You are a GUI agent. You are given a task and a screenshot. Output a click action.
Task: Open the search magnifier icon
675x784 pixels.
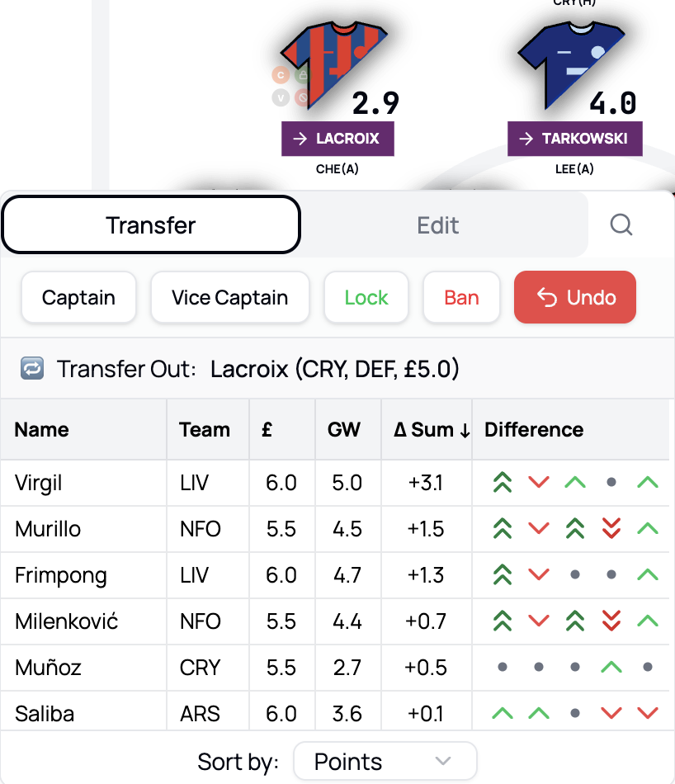(621, 224)
